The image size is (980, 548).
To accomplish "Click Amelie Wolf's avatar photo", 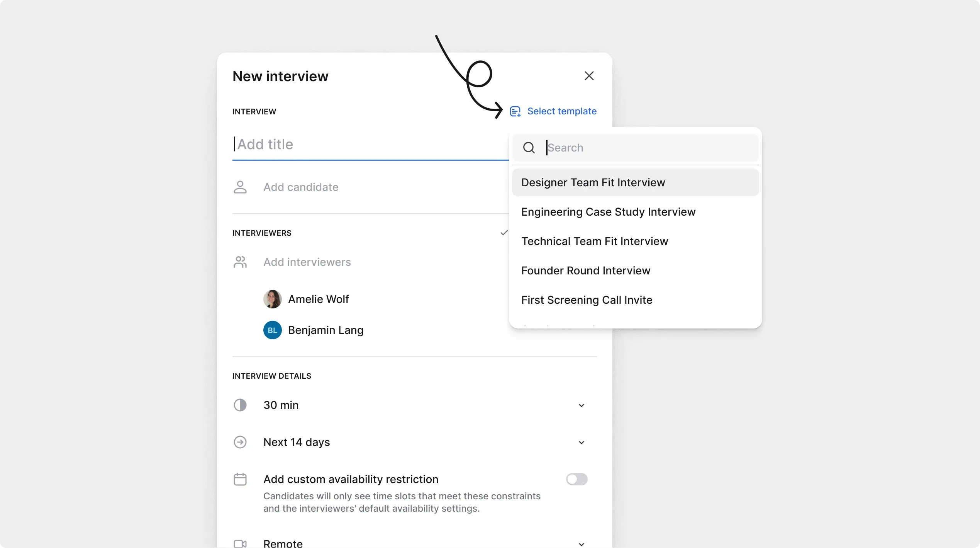I will (272, 299).
